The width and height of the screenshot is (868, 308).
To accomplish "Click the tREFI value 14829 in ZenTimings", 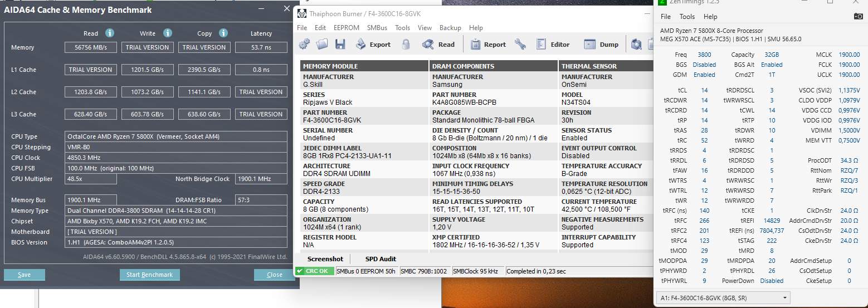I will point(771,221).
